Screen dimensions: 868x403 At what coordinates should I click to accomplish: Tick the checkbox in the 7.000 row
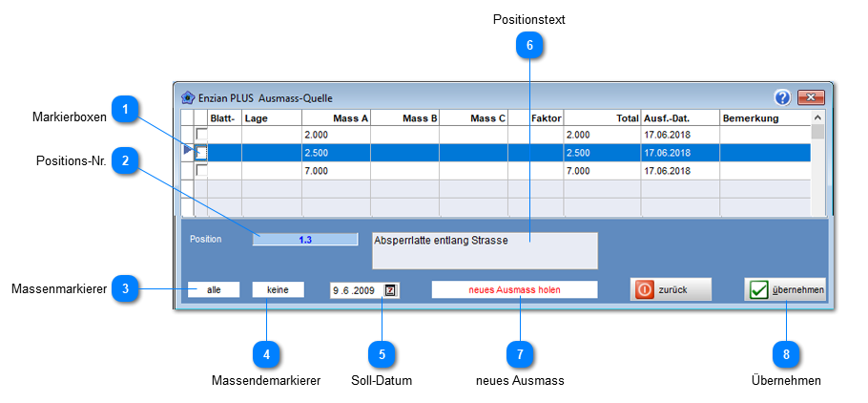tap(201, 171)
